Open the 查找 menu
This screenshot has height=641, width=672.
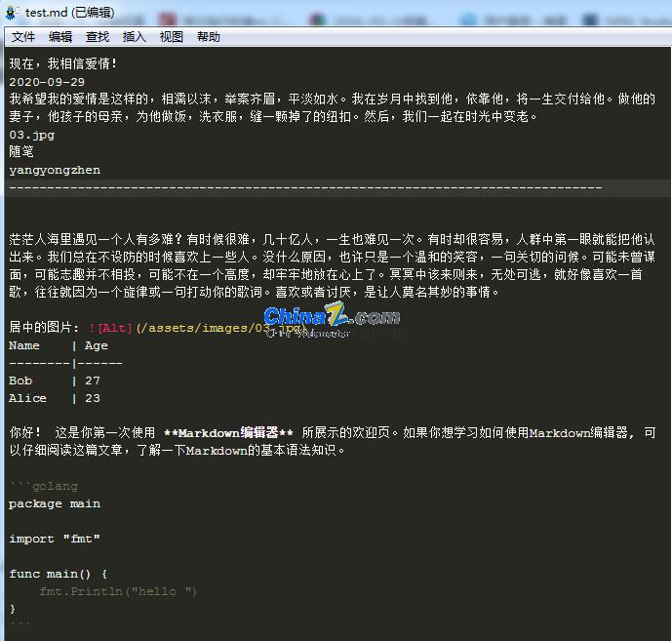tap(98, 37)
